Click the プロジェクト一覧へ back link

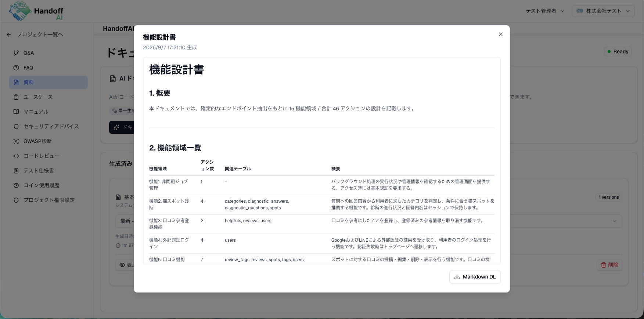[x=35, y=35]
